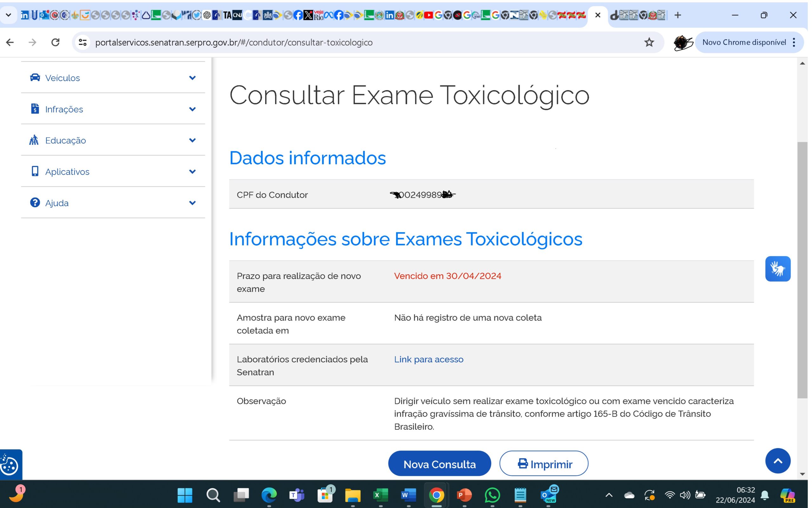Open the tab search dropdown arrow
The height and width of the screenshot is (508, 812).
[x=9, y=15]
